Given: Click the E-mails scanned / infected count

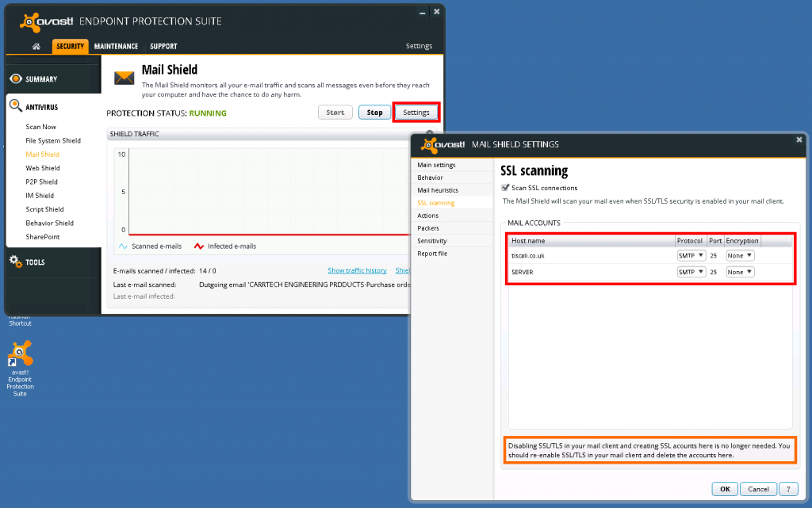Looking at the screenshot, I should coord(208,270).
